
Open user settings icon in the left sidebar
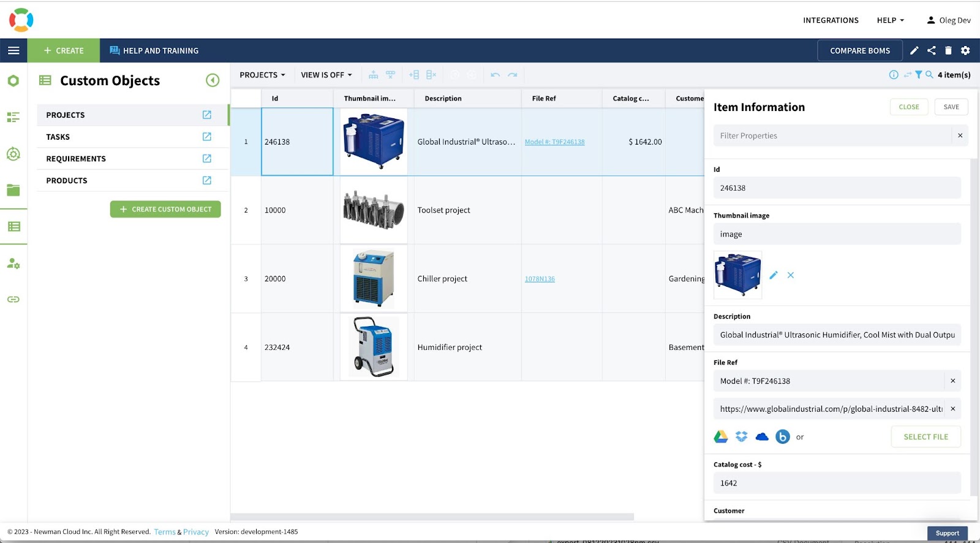click(x=13, y=264)
